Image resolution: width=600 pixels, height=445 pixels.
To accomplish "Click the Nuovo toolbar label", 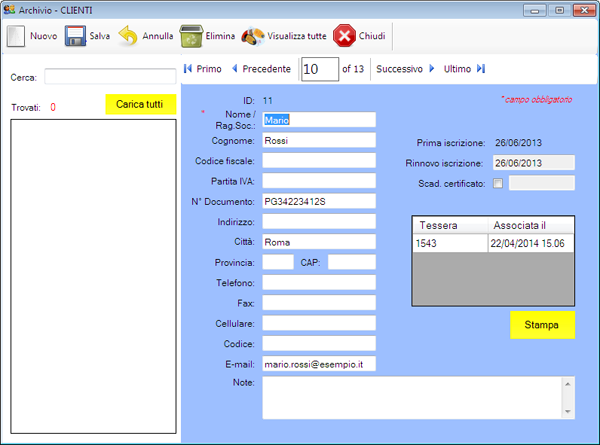I will point(44,36).
